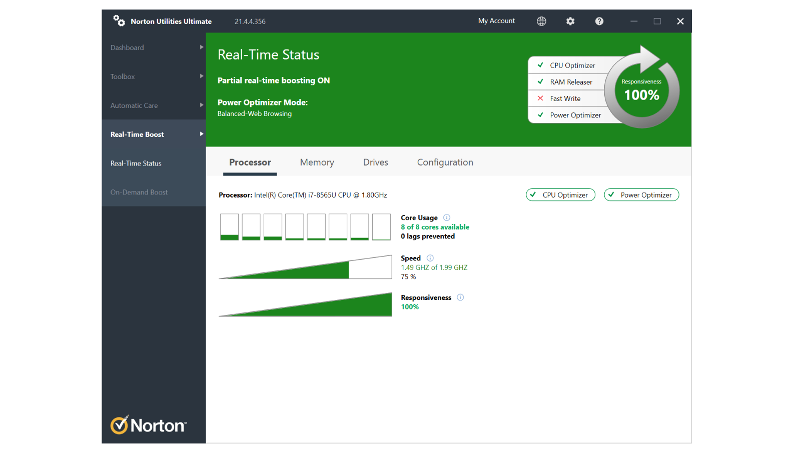
Task: Click the Norton Utilities gears logo icon
Action: coord(119,20)
